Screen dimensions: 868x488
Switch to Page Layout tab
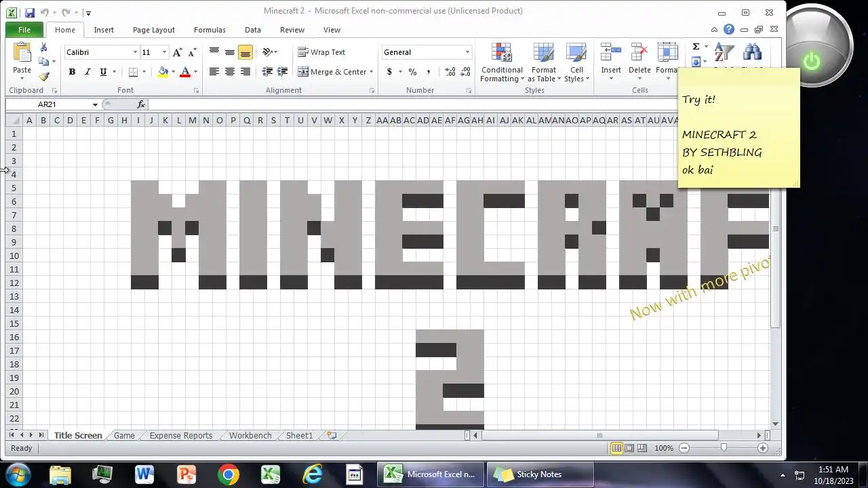tap(154, 30)
